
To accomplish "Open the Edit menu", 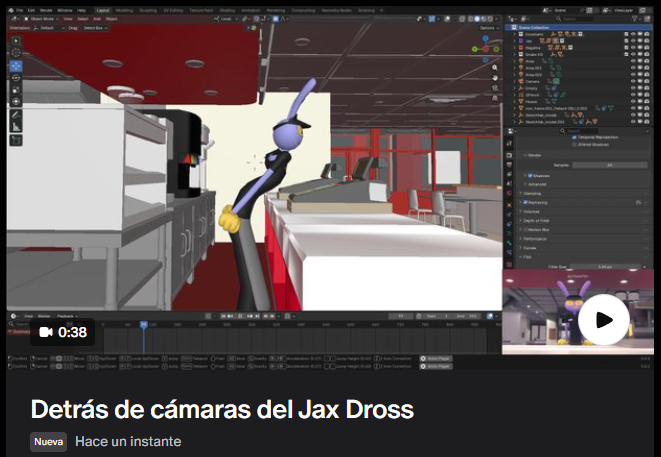I will pyautogui.click(x=31, y=10).
